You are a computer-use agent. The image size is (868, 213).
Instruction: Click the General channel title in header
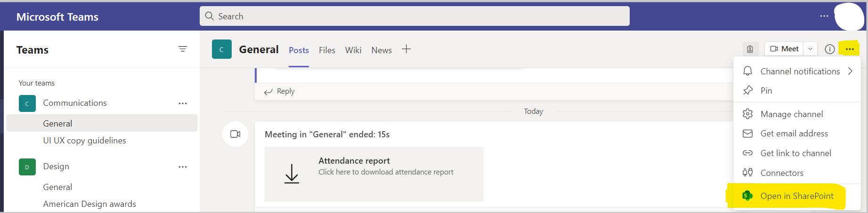coord(259,49)
